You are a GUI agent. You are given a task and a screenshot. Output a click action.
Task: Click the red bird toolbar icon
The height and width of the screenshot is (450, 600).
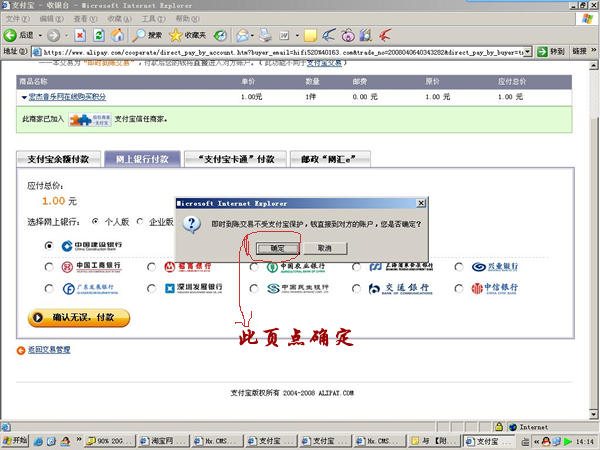385,36
